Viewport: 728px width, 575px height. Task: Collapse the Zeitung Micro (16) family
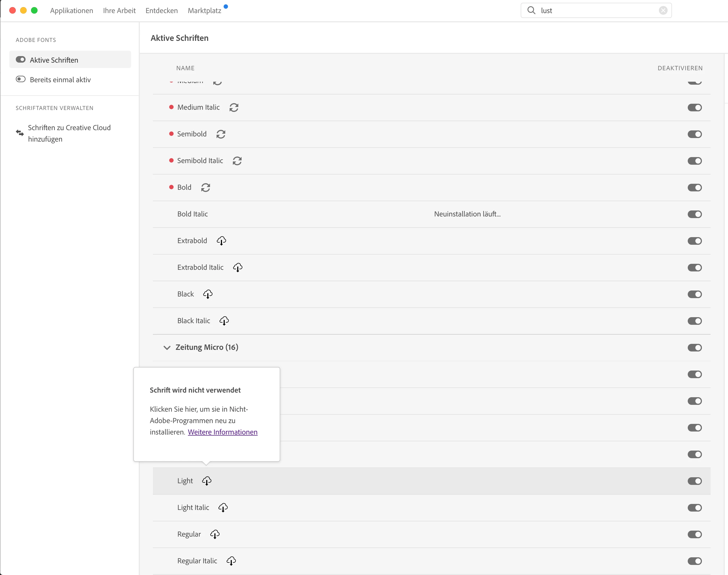(167, 347)
